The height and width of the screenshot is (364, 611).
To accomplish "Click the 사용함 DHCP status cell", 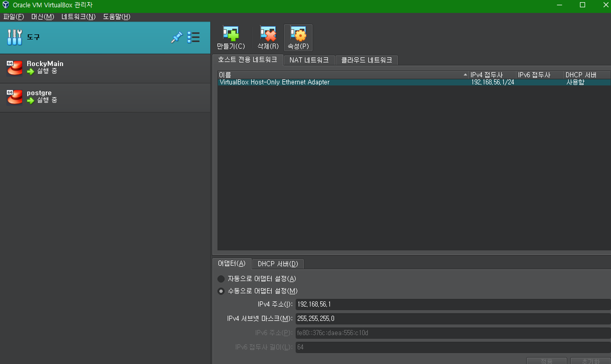I will [x=575, y=82].
